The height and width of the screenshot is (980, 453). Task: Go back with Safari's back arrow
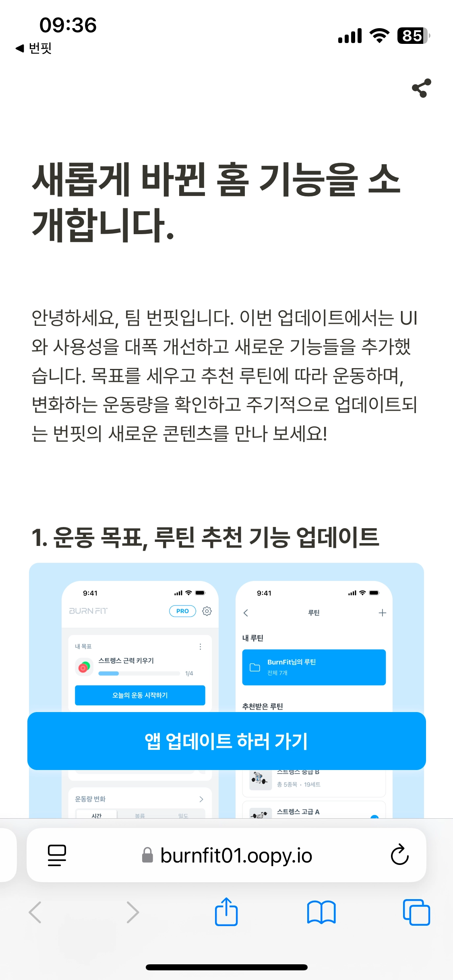click(x=35, y=912)
